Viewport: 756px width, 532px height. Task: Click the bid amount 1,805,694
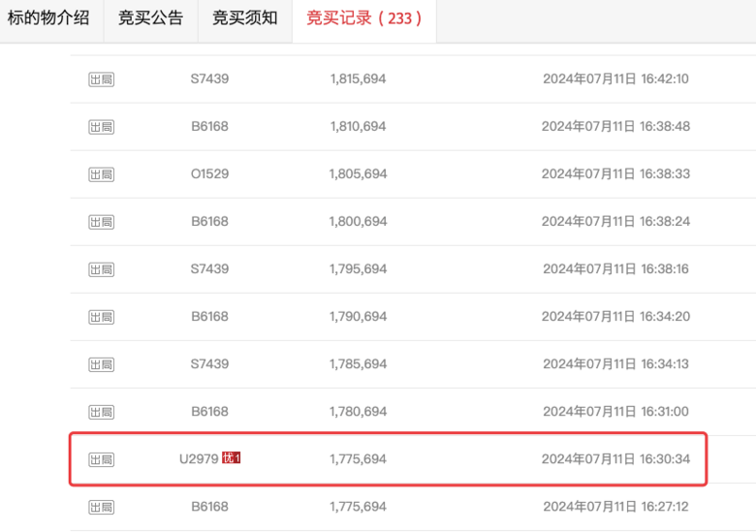pos(358,173)
